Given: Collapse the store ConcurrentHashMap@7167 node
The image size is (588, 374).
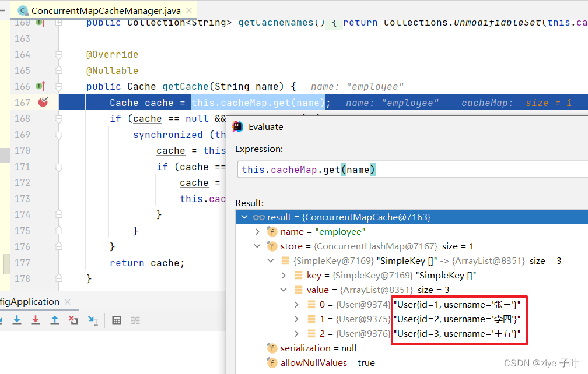Looking at the screenshot, I should pos(257,246).
